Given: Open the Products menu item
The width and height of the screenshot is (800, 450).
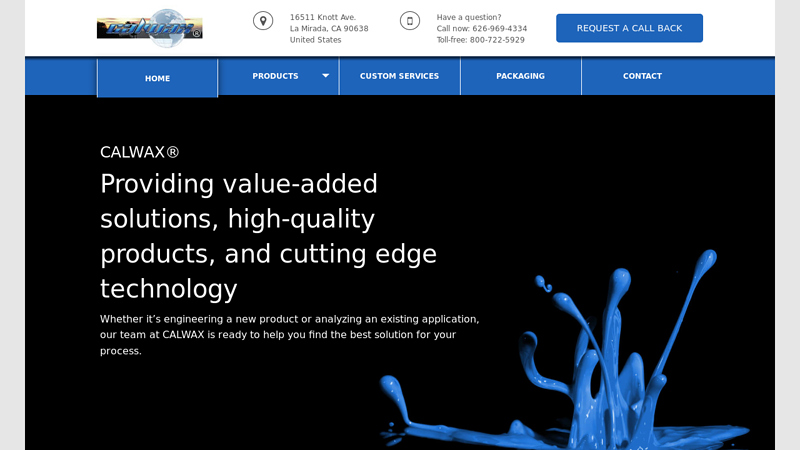Looking at the screenshot, I should pyautogui.click(x=275, y=76).
